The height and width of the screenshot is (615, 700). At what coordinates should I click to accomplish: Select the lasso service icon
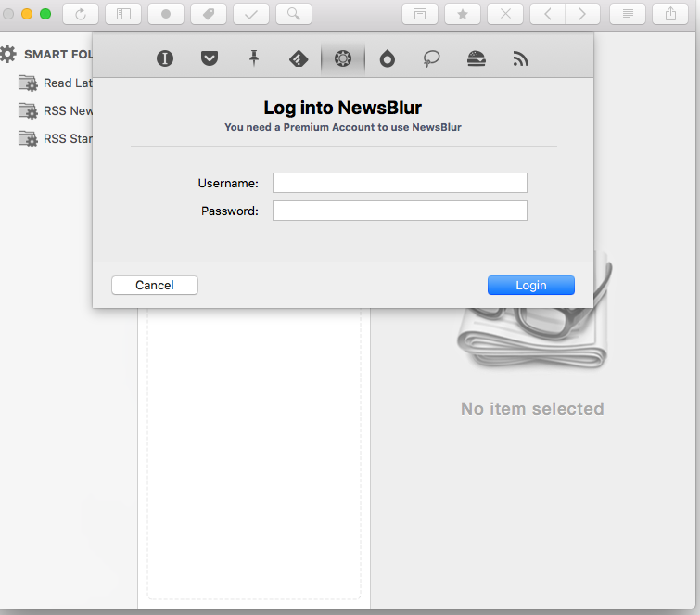click(431, 58)
